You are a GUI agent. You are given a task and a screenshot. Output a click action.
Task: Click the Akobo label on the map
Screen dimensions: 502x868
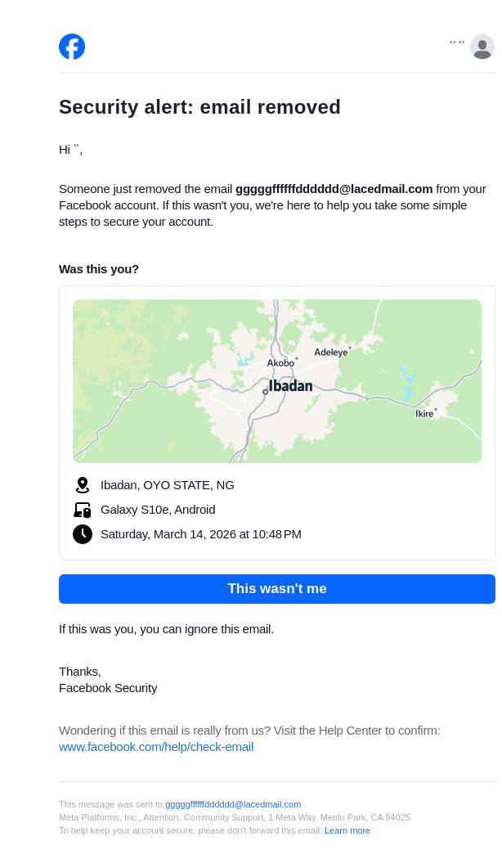click(x=280, y=363)
